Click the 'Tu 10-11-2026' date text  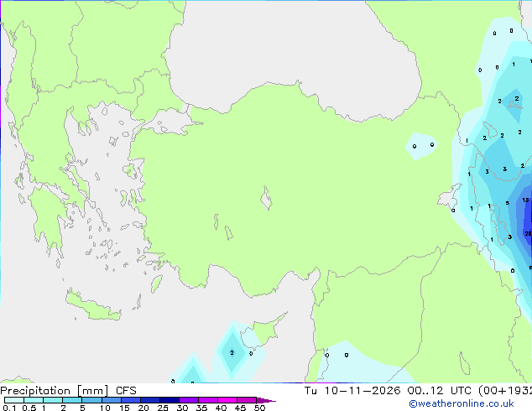352,391
